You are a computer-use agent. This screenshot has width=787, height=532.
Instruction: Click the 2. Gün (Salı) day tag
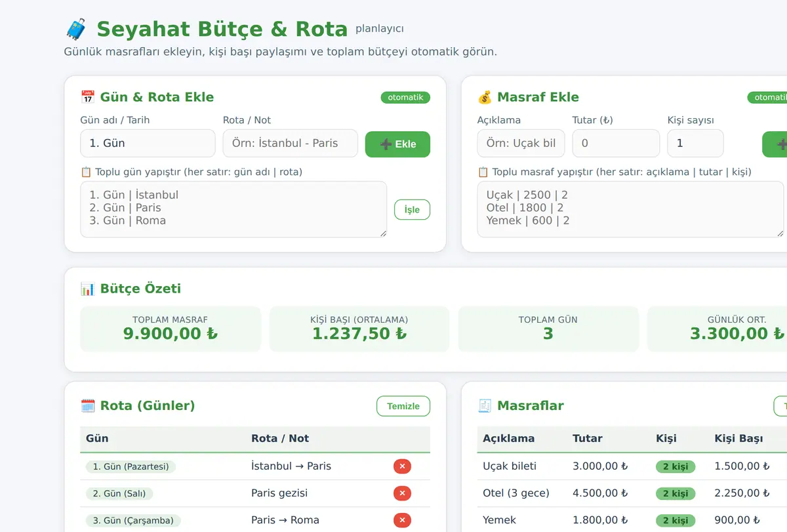pos(119,493)
